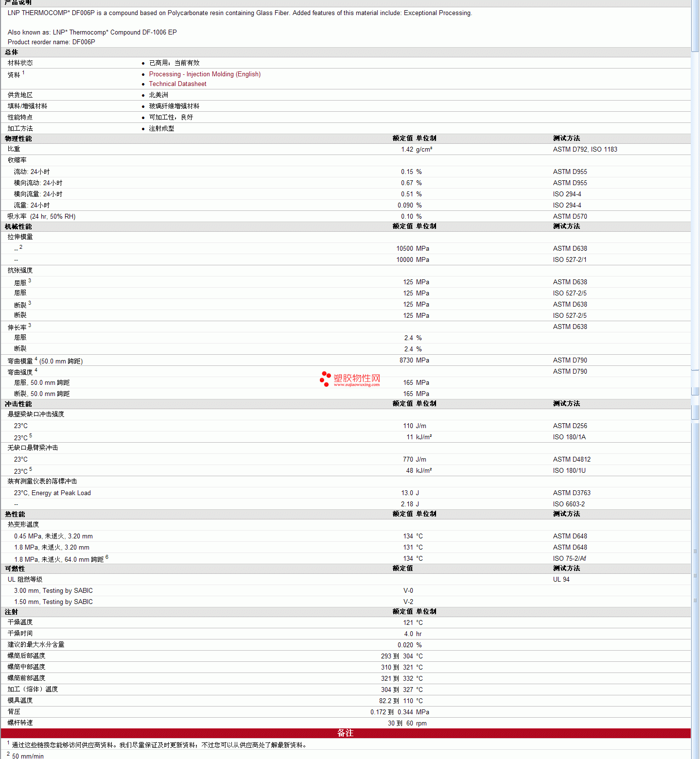Click the 螺杆转速 row label
Image resolution: width=700 pixels, height=759 pixels.
20,723
